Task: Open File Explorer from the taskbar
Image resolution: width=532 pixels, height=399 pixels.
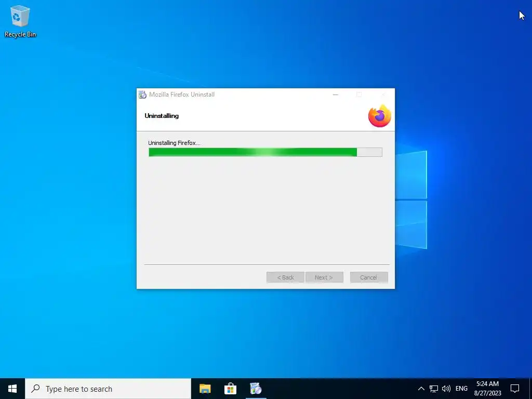Action: pos(205,389)
